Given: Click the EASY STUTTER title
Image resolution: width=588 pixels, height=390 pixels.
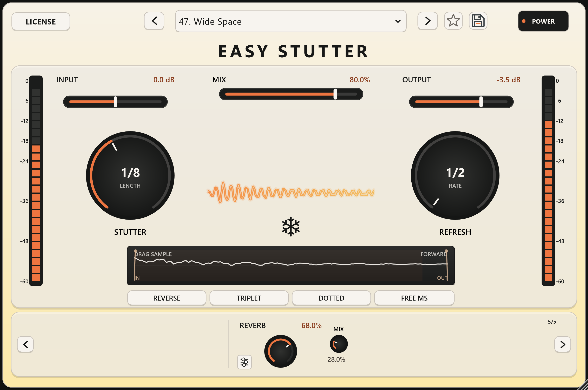Looking at the screenshot, I should (x=293, y=52).
